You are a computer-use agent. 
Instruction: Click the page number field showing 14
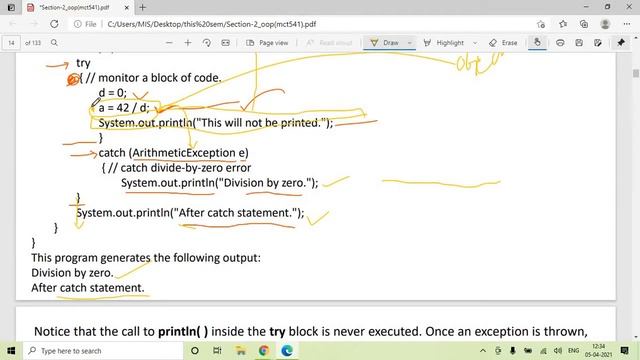click(x=11, y=42)
